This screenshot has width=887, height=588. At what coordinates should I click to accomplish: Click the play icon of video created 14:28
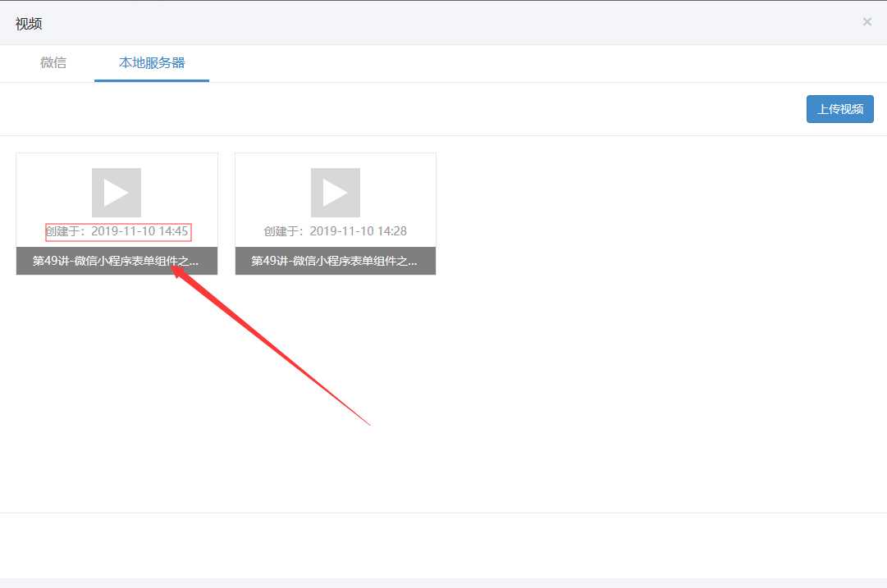point(335,192)
